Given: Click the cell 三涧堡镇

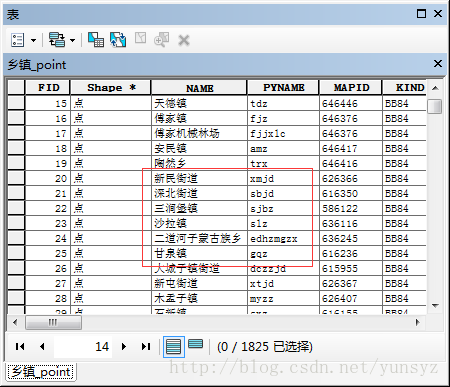Looking at the screenshot, I should [199, 208].
